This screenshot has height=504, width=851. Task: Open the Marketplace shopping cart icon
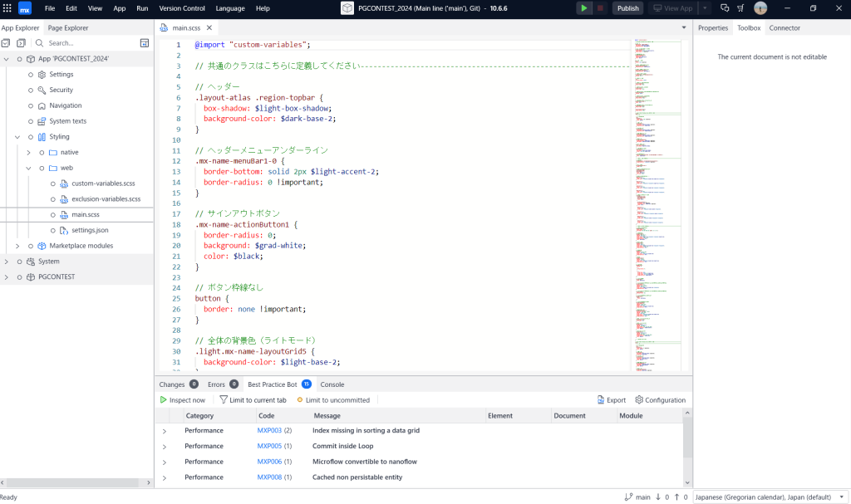(741, 8)
